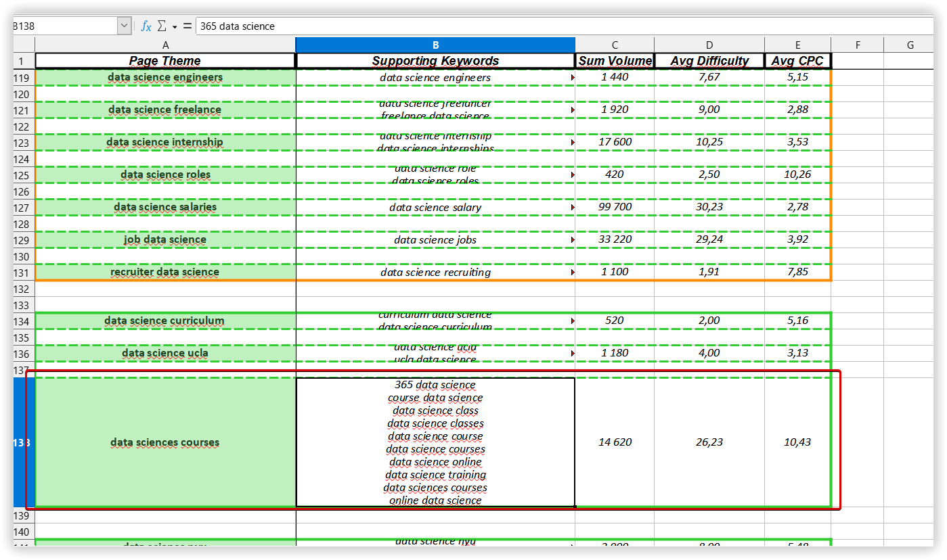Open the Function Wizard fx icon
947x560 pixels.
(146, 26)
